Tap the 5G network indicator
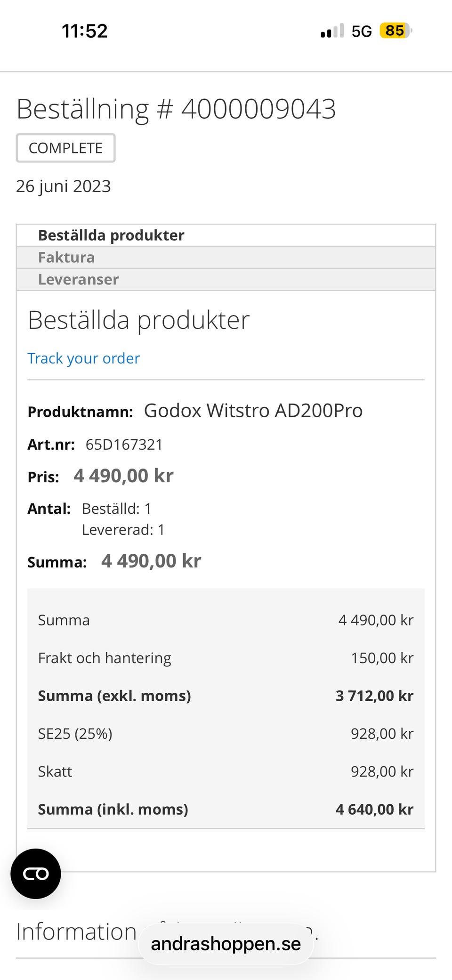The image size is (452, 980). pos(362,32)
